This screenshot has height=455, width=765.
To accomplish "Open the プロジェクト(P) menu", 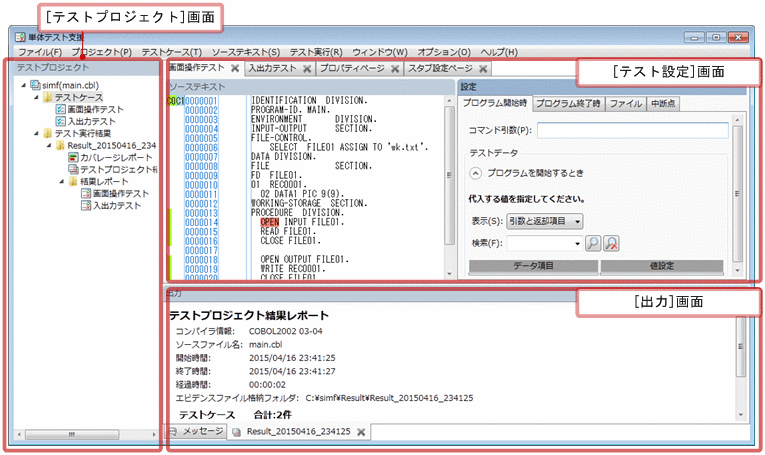I will (x=101, y=52).
